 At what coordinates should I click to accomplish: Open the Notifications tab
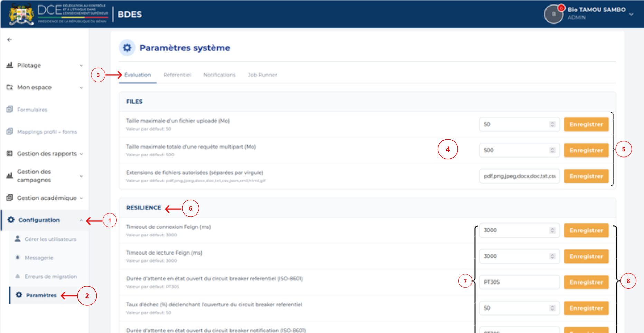tap(220, 75)
